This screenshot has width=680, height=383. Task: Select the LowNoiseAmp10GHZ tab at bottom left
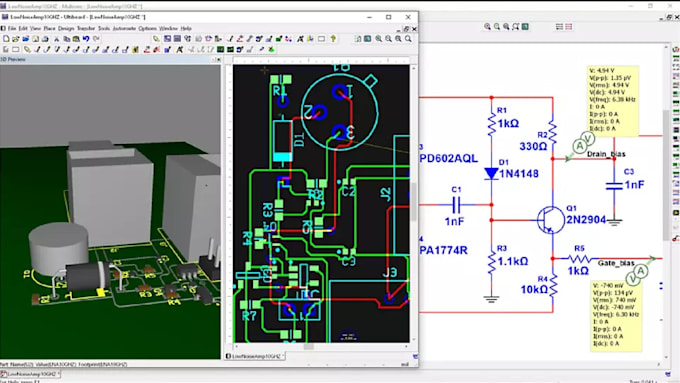pyautogui.click(x=30, y=373)
